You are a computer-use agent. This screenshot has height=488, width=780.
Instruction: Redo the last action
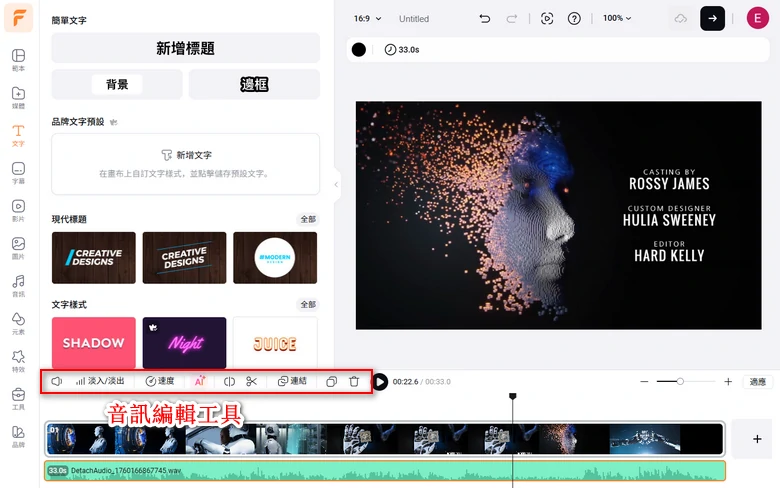pyautogui.click(x=512, y=19)
